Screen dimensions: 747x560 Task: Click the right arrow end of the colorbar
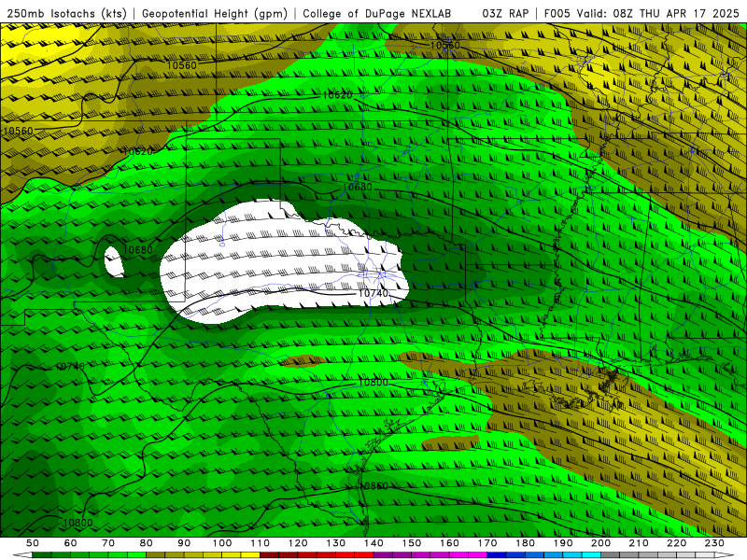tap(725, 555)
